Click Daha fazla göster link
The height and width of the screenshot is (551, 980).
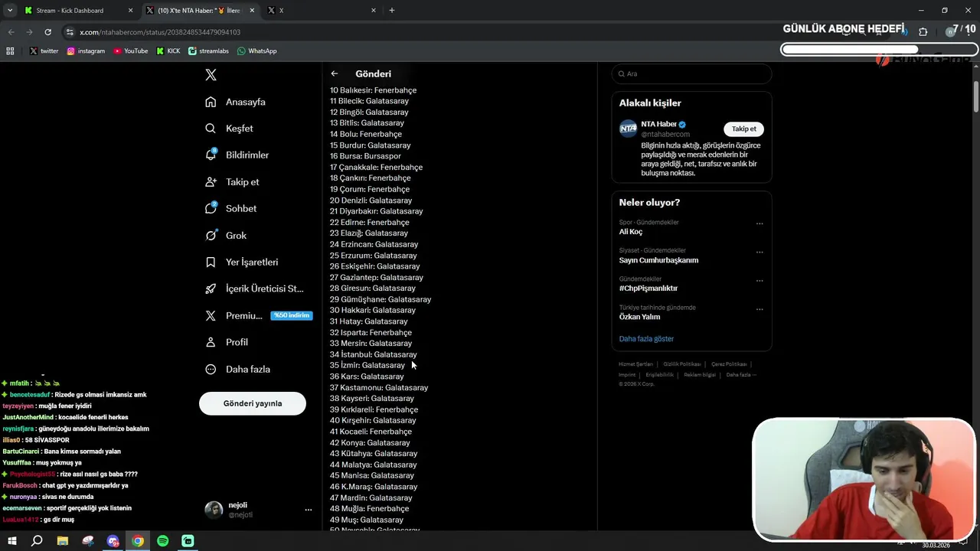pyautogui.click(x=646, y=339)
